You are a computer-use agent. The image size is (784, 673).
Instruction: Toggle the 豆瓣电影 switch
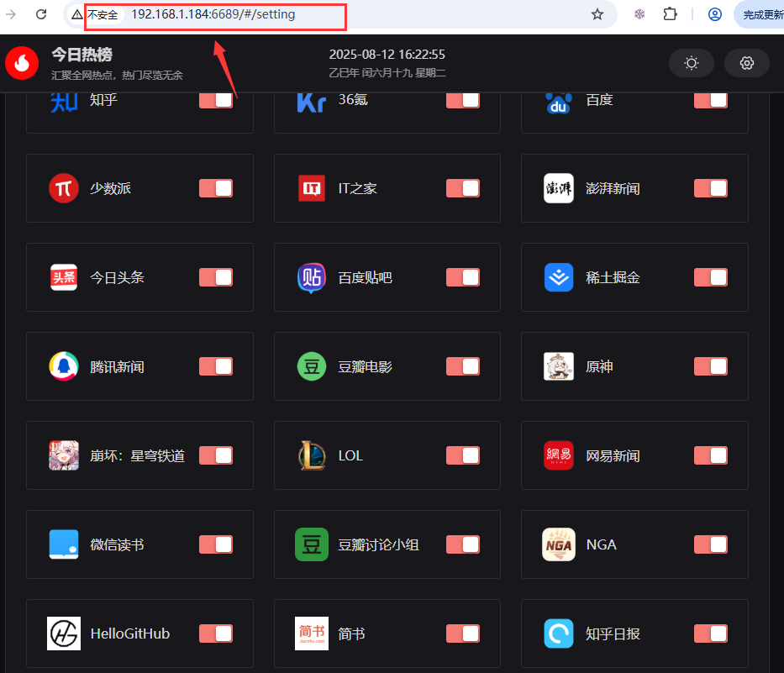tap(463, 366)
